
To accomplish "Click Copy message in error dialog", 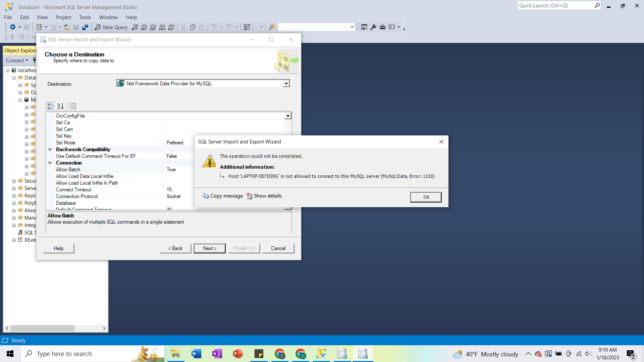I will click(x=222, y=196).
